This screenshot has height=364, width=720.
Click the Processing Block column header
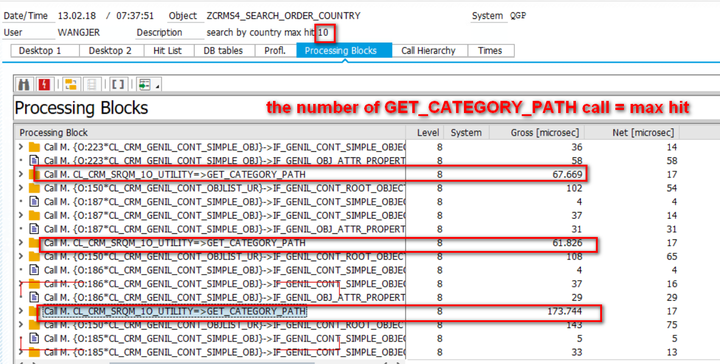click(x=210, y=133)
